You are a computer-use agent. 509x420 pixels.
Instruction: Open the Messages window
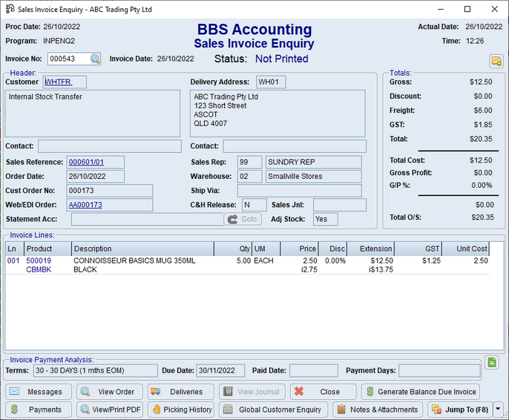(39, 392)
